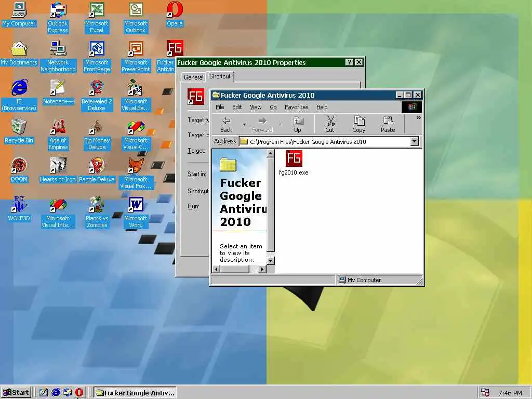Open Notepad++ desktop shortcut
Image resolution: width=532 pixels, height=399 pixels.
click(x=58, y=92)
